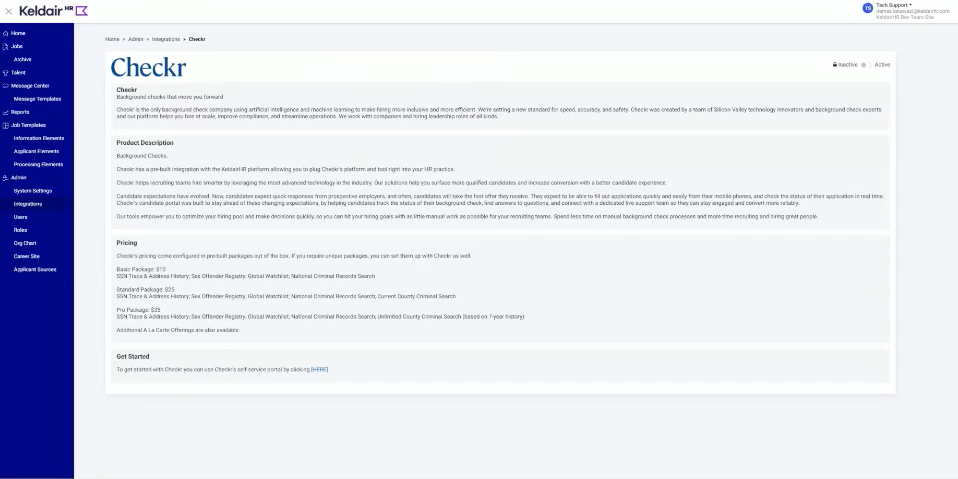The height and width of the screenshot is (479, 958).
Task: Click the 'Basic Package: $10' text
Action: (141, 269)
